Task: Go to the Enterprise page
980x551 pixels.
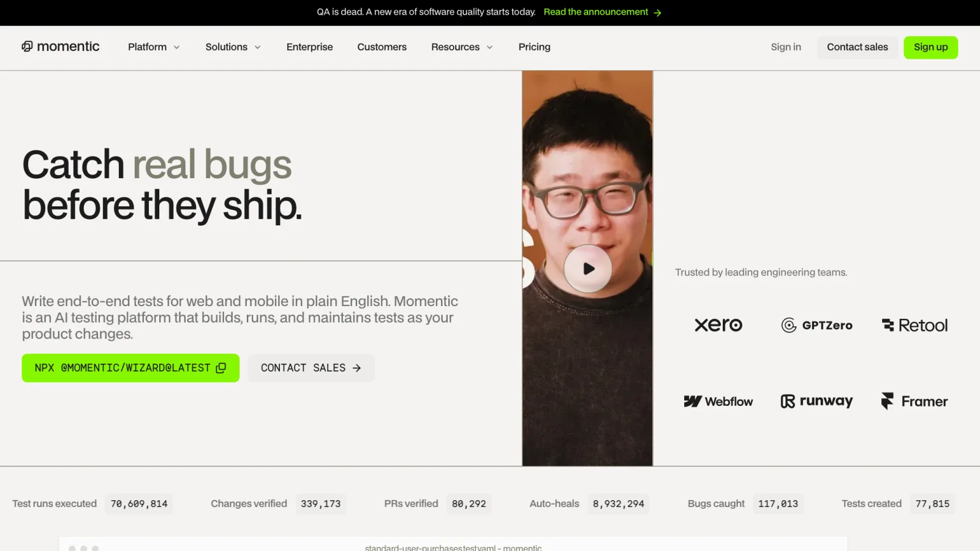Action: click(x=310, y=47)
